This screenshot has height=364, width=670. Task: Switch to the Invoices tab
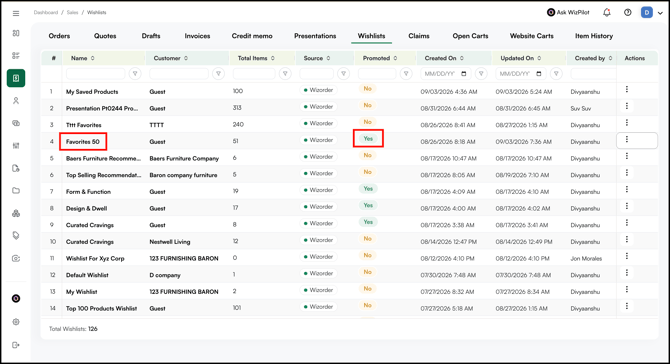[197, 36]
